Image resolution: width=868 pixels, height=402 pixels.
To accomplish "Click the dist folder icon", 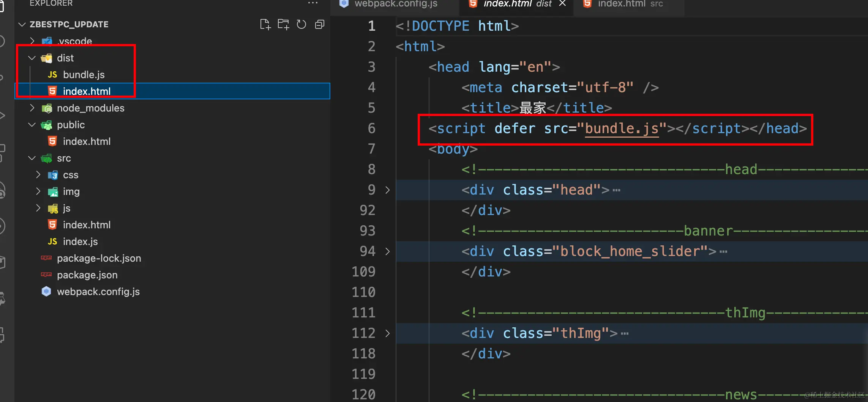I will point(47,58).
